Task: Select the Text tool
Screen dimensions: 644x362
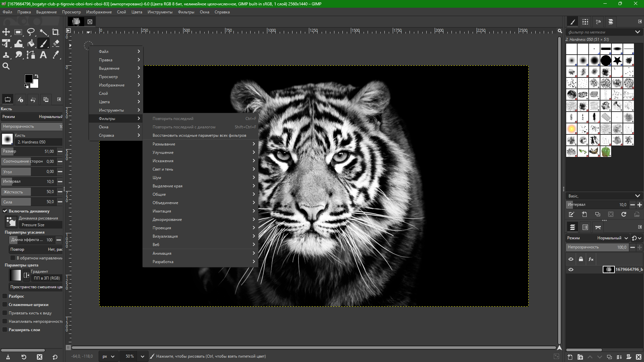Action: 43,55
